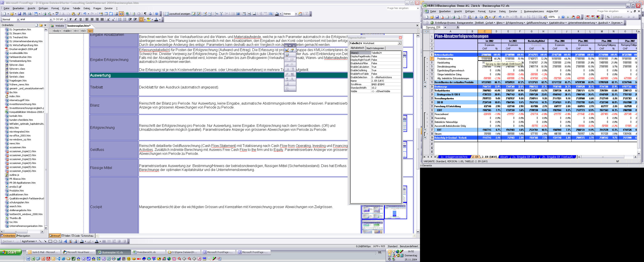
Task: Insert picture from file icon in FrontPage
Action: [116, 14]
